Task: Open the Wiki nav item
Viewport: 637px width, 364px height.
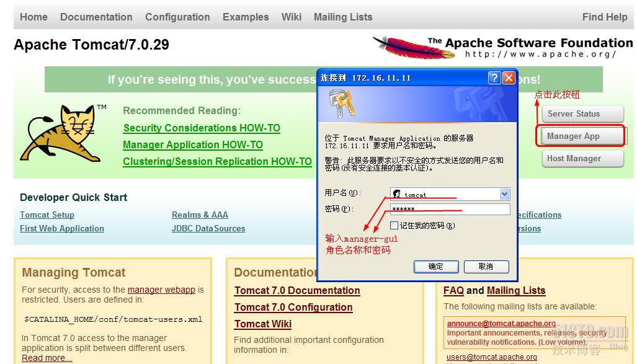Action: pos(292,17)
